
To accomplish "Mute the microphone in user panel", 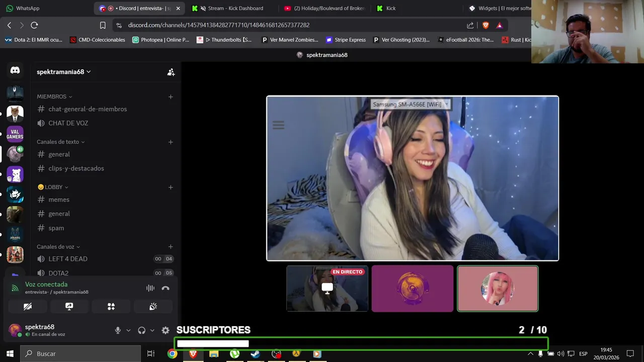I will (118, 330).
